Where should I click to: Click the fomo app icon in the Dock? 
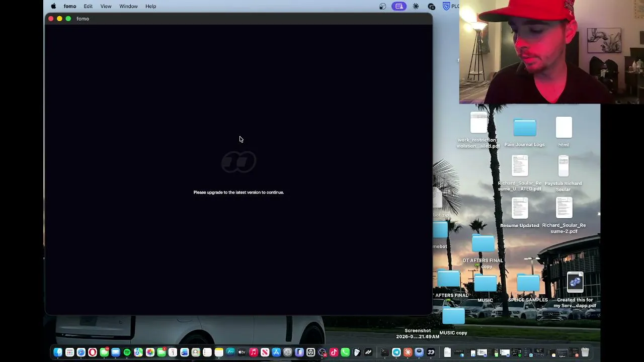[x=431, y=352]
